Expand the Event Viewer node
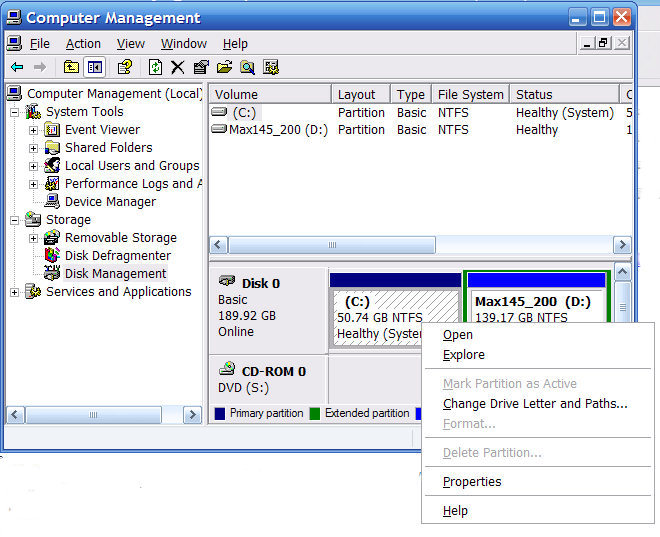This screenshot has width=660, height=537. pyautogui.click(x=34, y=130)
